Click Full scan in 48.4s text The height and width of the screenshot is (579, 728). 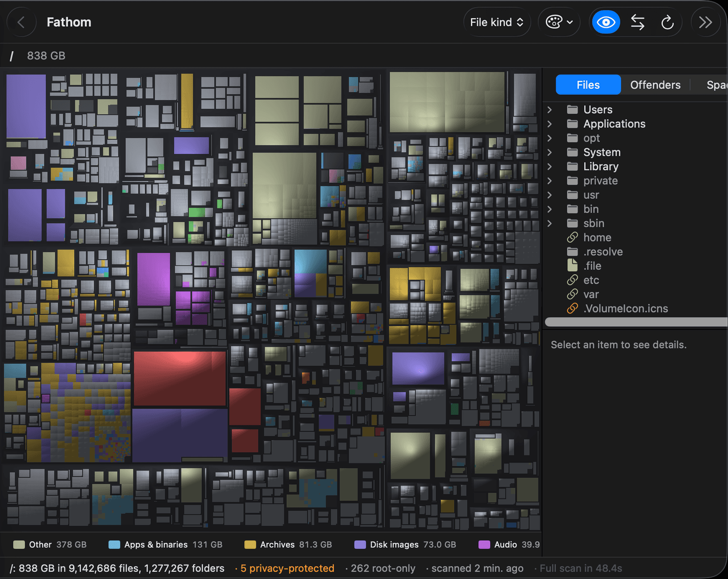(581, 568)
